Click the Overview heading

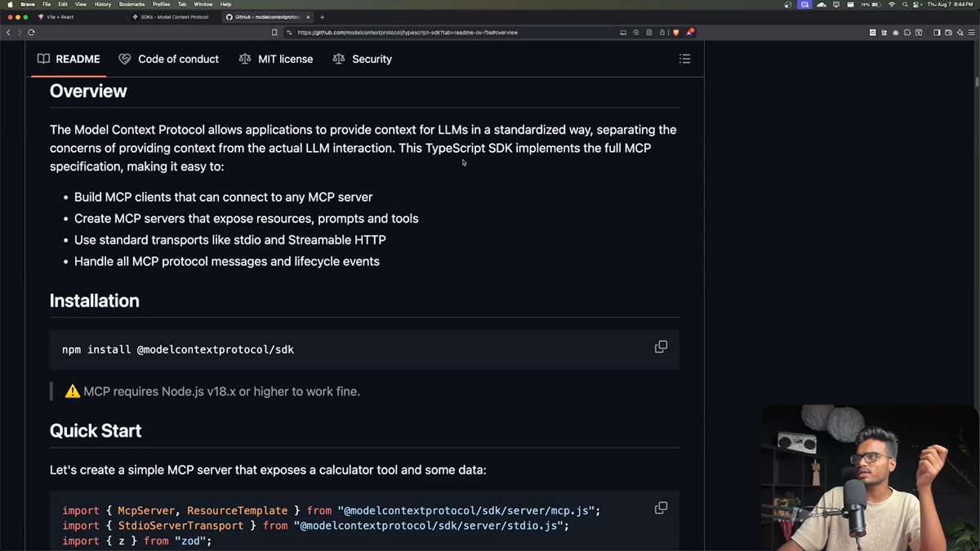[88, 91]
